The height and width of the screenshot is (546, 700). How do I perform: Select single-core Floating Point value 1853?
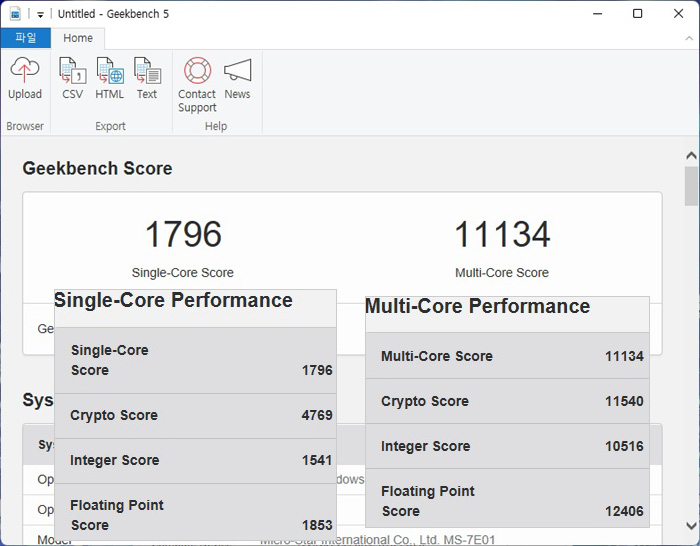317,525
